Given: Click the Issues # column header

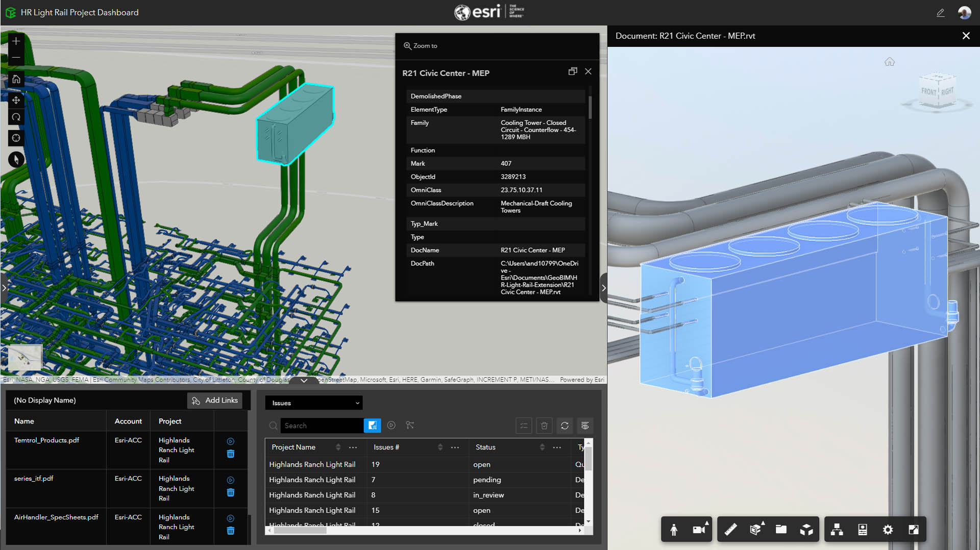Looking at the screenshot, I should click(x=386, y=447).
